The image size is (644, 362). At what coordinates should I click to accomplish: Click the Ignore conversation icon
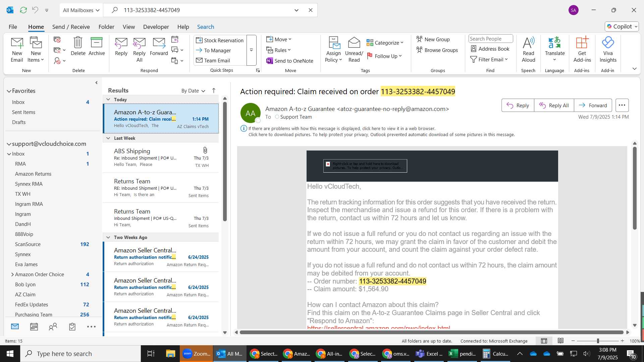[x=57, y=40]
